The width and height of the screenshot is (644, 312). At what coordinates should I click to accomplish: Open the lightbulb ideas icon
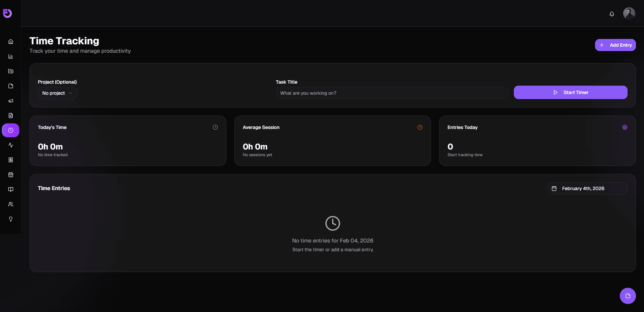pyautogui.click(x=11, y=219)
